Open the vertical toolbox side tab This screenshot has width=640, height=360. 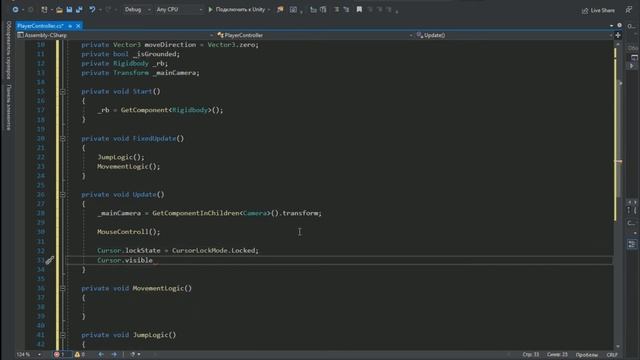click(x=8, y=107)
